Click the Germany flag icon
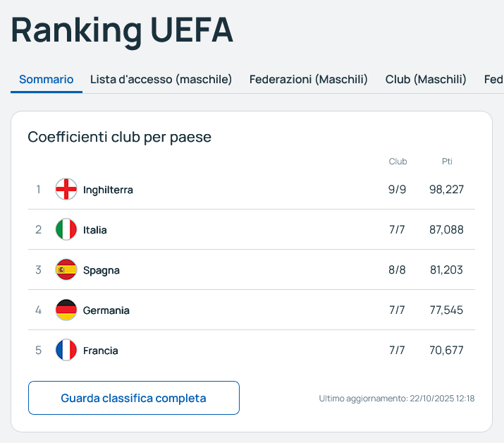This screenshot has width=504, height=443. (x=66, y=310)
